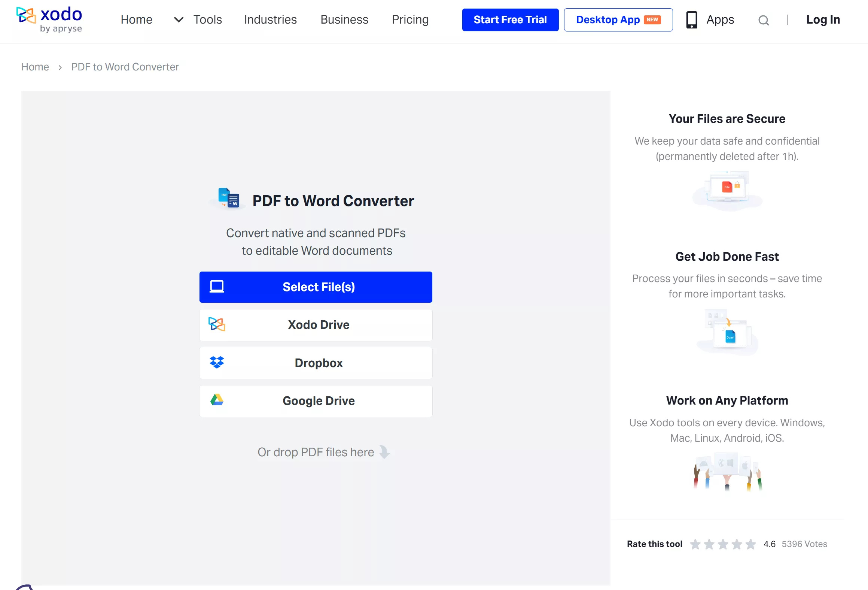The width and height of the screenshot is (868, 590).
Task: Click Start Free Trial button
Action: (510, 20)
